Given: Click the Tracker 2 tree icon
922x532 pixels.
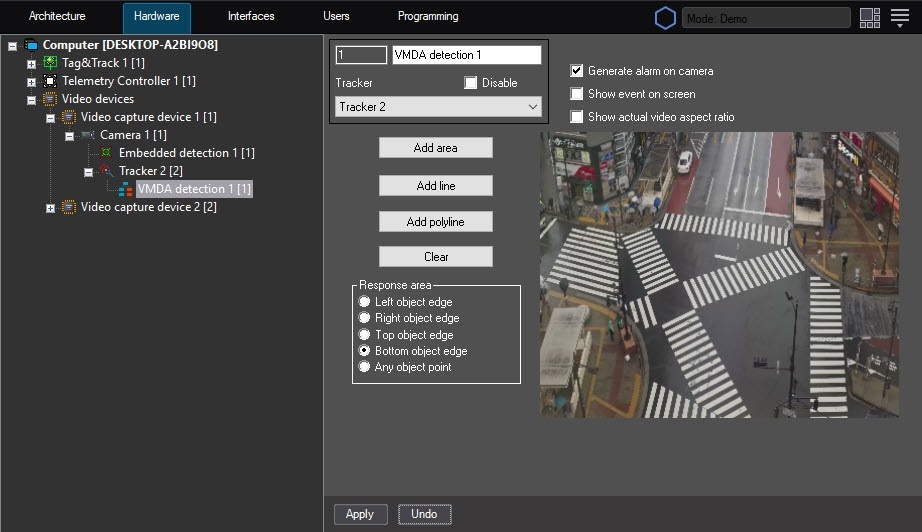Looking at the screenshot, I should [x=106, y=170].
